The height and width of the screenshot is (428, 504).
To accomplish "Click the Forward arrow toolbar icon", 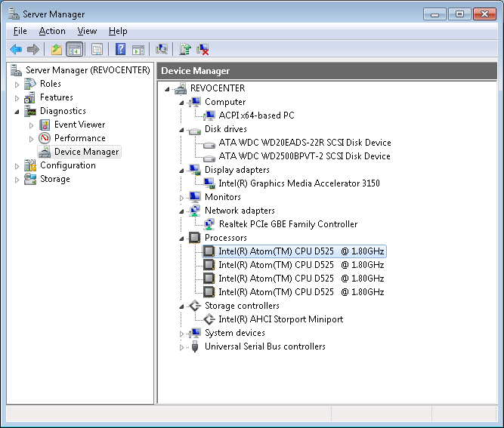I will pyautogui.click(x=33, y=50).
